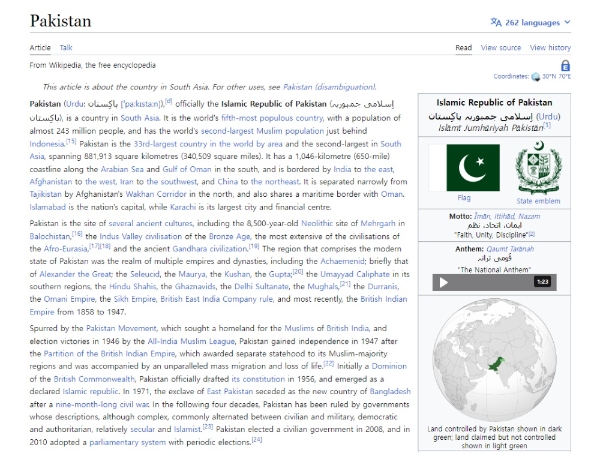
Task: Open the Arabian Sea link
Action: click(122, 169)
